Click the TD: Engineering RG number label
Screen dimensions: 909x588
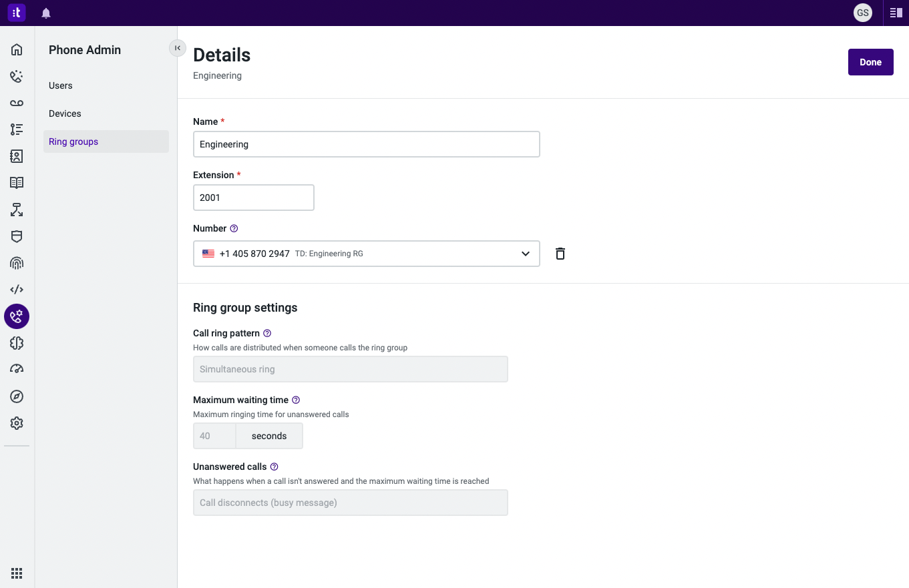(329, 254)
